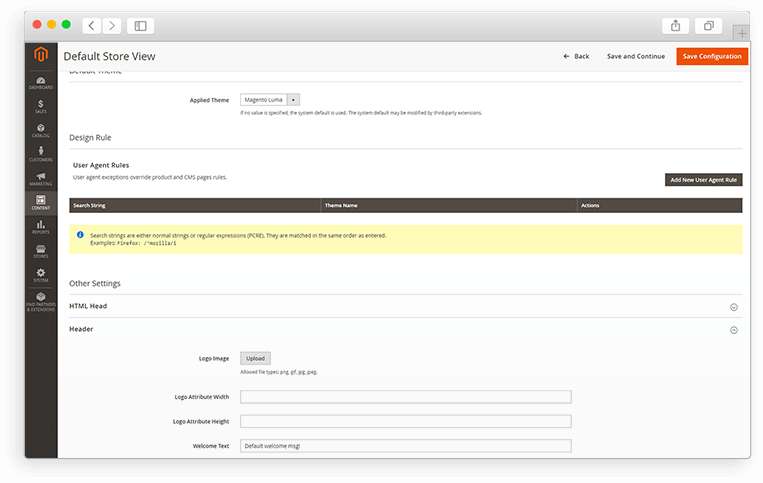
Task: Open the Stores sidebar menu
Action: coord(41,251)
